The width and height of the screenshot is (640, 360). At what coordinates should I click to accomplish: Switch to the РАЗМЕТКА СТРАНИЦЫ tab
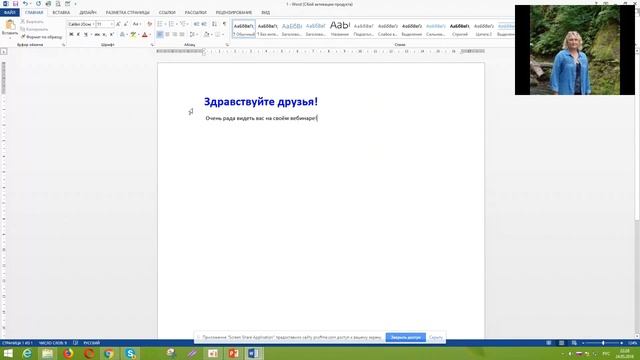(127, 13)
